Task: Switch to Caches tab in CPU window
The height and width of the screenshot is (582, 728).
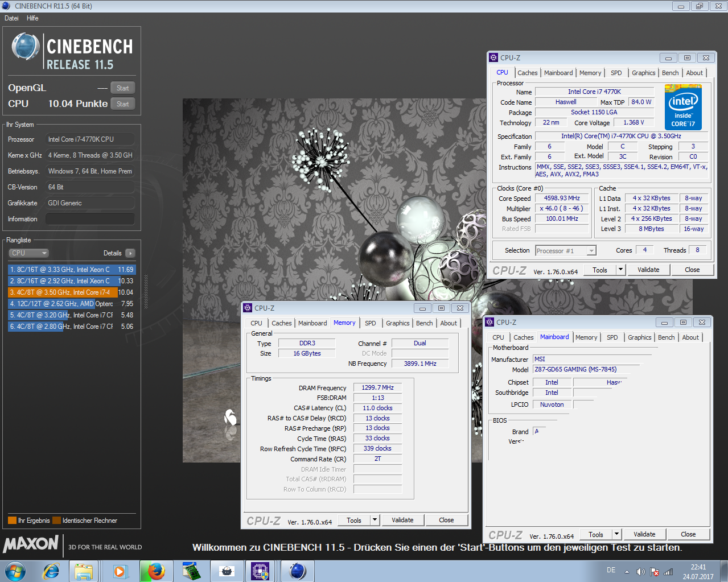Action: click(528, 73)
